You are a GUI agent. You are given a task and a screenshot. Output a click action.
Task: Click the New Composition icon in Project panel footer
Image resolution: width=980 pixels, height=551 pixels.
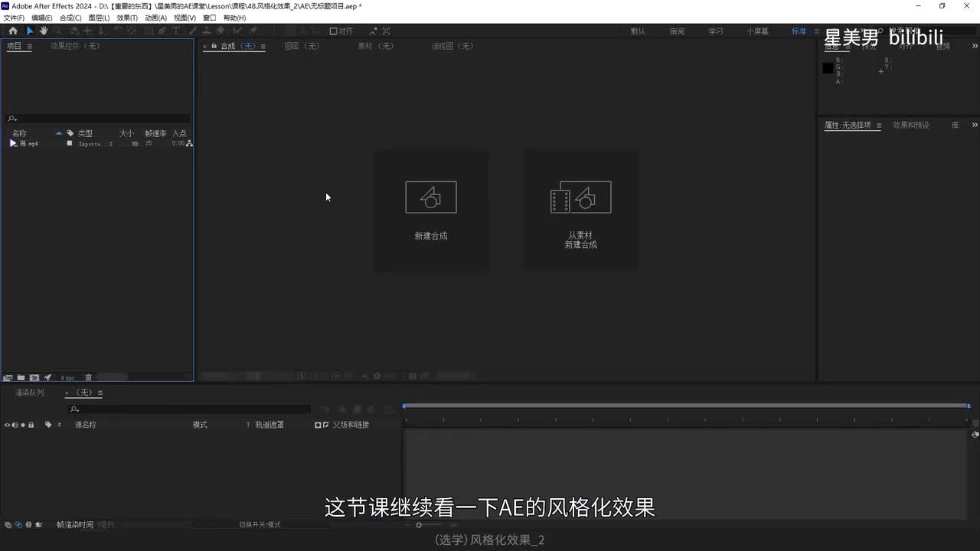[34, 377]
